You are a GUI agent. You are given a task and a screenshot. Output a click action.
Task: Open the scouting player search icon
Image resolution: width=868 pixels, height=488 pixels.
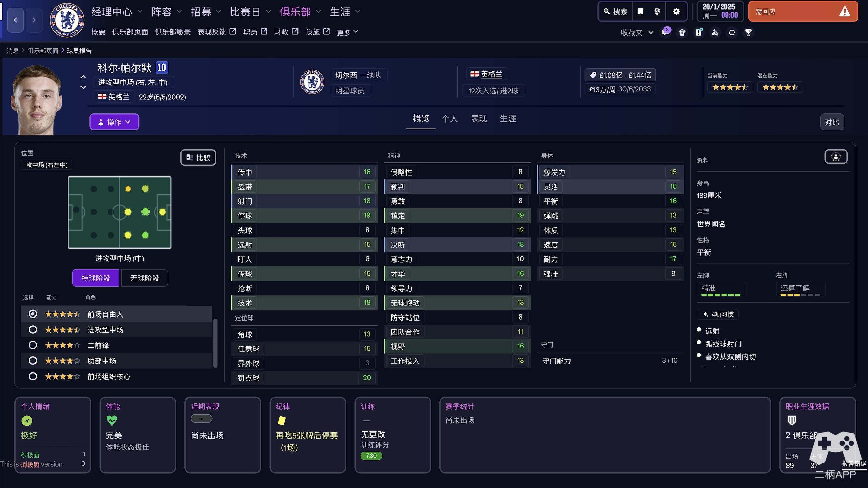pyautogui.click(x=715, y=32)
